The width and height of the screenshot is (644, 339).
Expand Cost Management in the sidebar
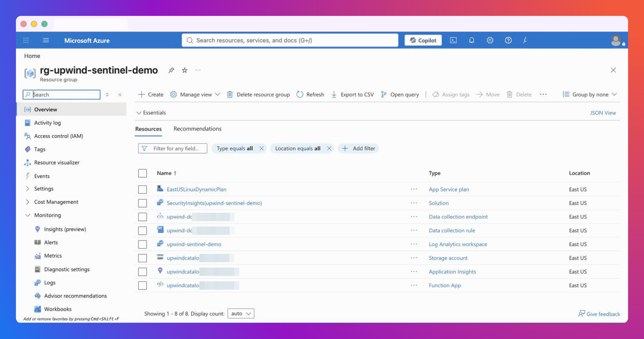click(x=27, y=202)
